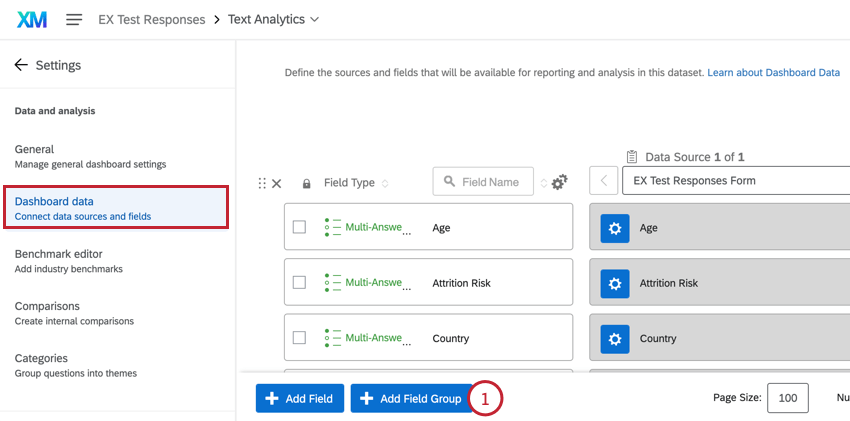Click the XM logo icon
This screenshot has height=421, width=850.
click(32, 20)
